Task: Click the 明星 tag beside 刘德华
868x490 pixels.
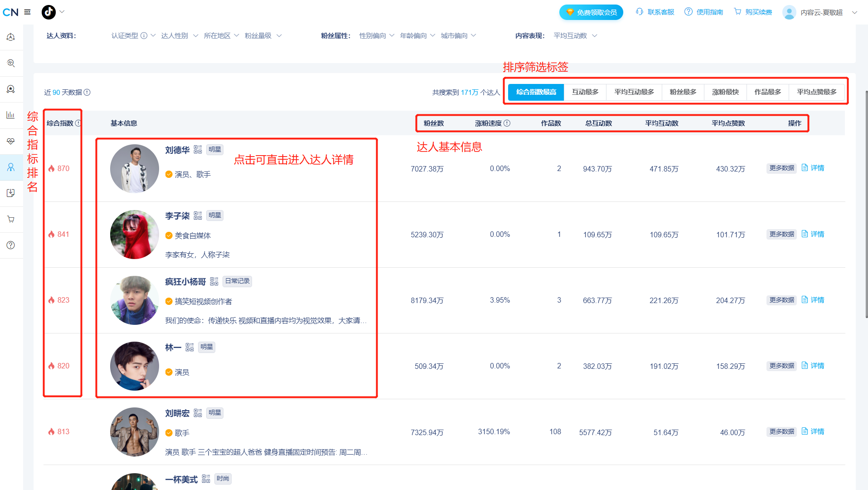Action: (215, 150)
